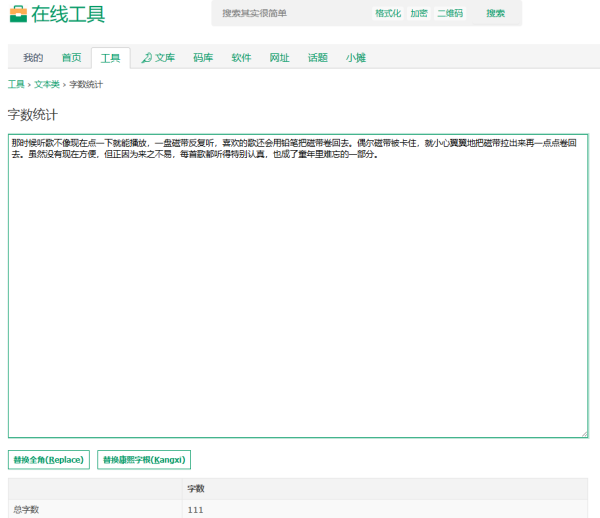Screen dimensions: 600x518
Task: Open the 首页 tab
Action: point(72,58)
